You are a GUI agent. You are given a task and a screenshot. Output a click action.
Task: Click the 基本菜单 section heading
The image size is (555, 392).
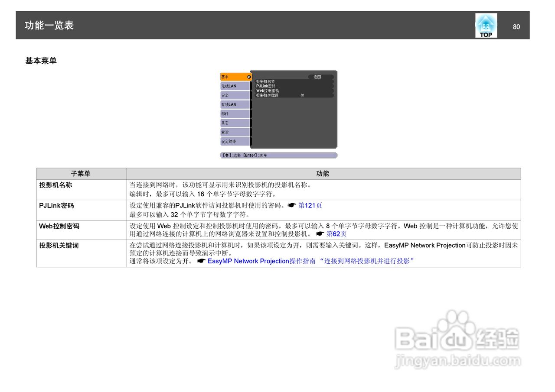point(41,61)
